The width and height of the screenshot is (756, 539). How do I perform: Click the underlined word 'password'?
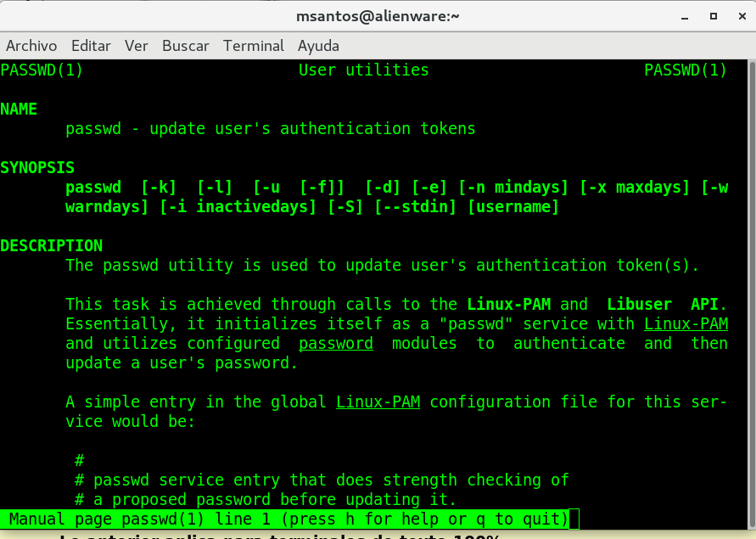pyautogui.click(x=336, y=344)
